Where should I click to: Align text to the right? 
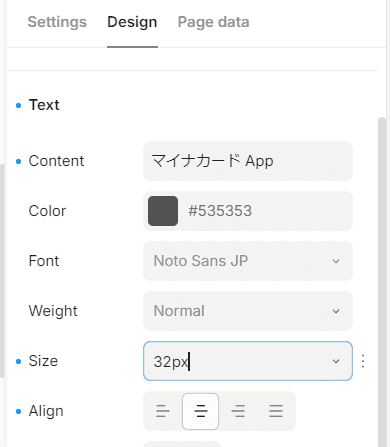(238, 411)
